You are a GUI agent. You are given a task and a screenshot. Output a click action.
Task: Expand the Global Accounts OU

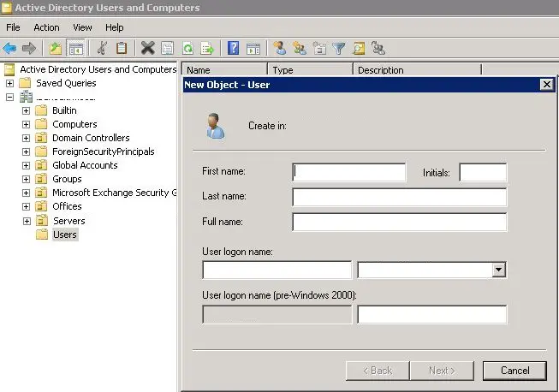point(26,165)
